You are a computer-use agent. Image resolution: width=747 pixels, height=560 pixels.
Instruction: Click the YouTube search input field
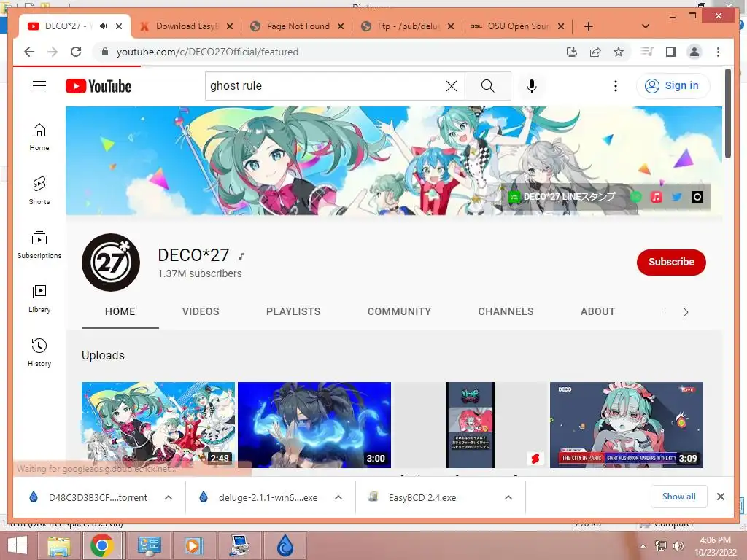point(326,86)
